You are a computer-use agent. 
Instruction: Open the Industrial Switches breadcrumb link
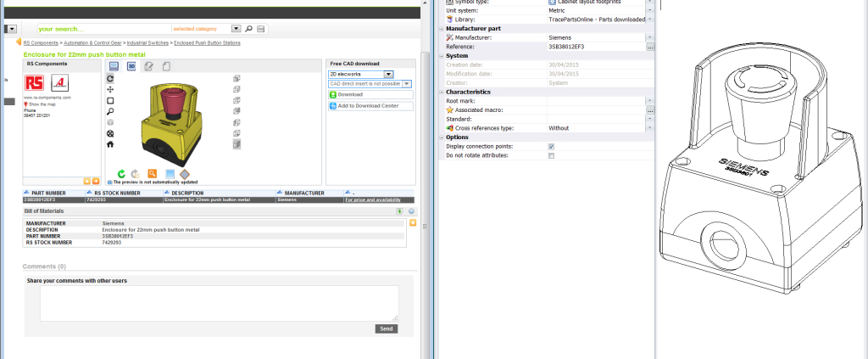coord(147,42)
